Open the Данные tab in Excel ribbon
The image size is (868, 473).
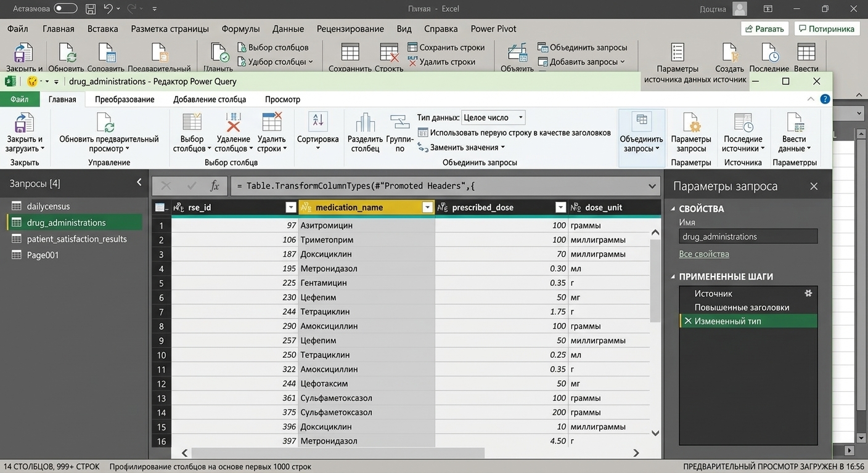pos(288,29)
